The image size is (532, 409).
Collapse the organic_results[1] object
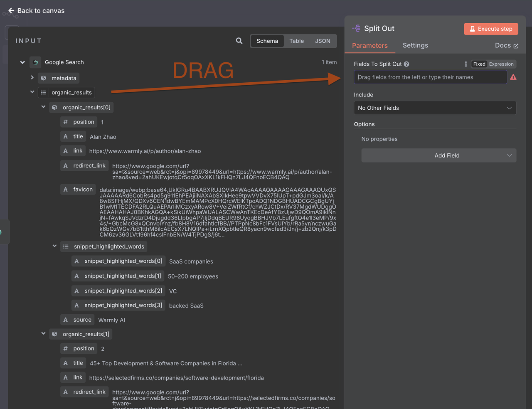[43, 333]
